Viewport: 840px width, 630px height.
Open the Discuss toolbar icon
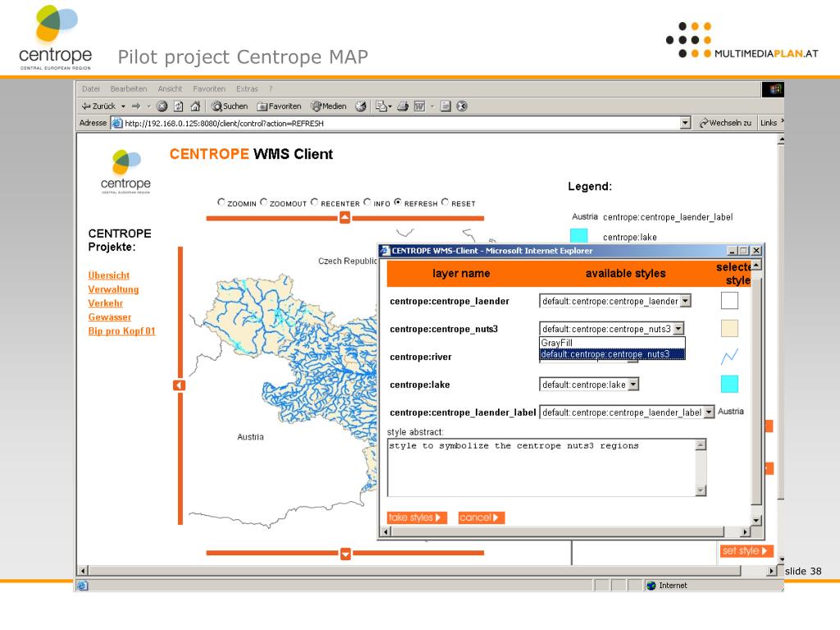click(445, 106)
